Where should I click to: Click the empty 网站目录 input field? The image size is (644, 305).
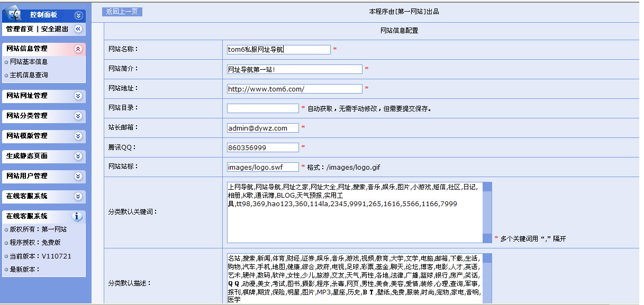262,108
